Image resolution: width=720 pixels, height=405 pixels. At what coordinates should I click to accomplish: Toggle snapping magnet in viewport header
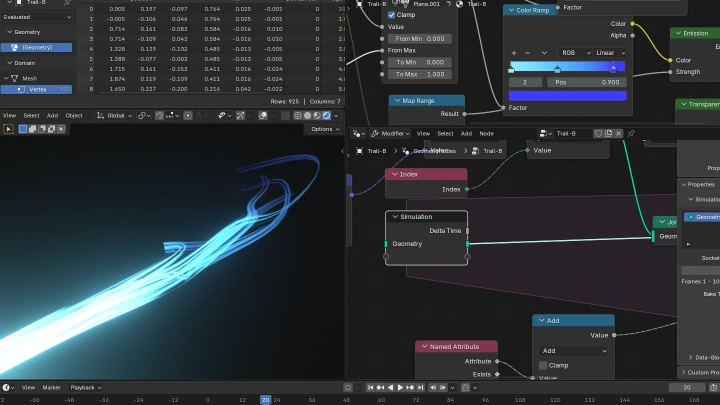tap(159, 116)
